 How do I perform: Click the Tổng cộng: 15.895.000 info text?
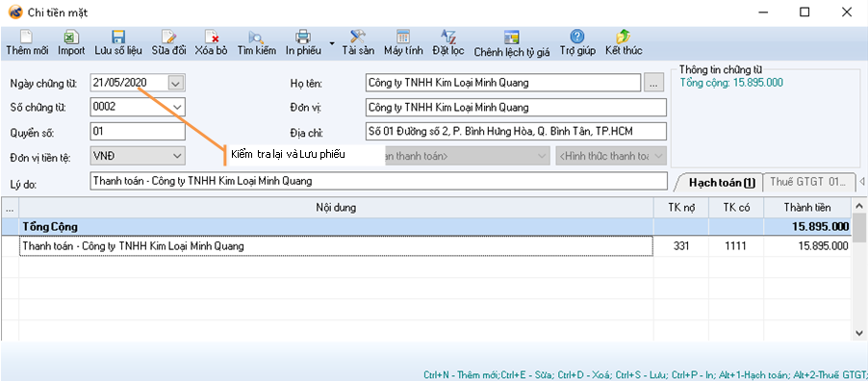[731, 83]
